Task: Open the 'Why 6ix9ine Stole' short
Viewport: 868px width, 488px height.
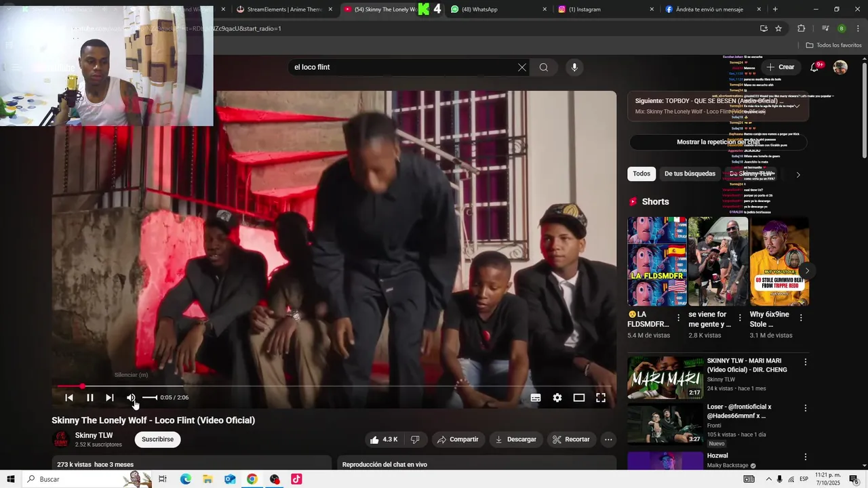Action: tap(780, 262)
